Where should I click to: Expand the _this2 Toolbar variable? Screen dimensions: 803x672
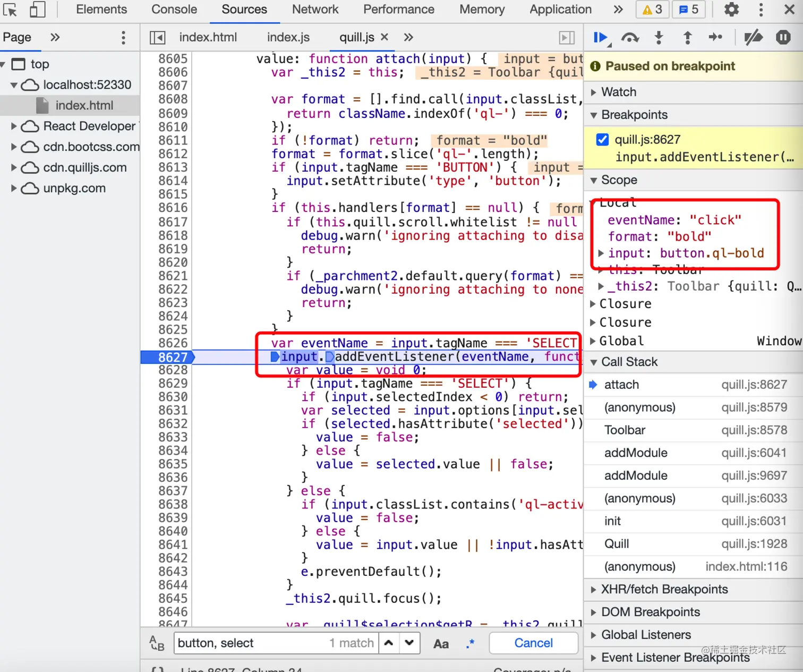click(601, 286)
